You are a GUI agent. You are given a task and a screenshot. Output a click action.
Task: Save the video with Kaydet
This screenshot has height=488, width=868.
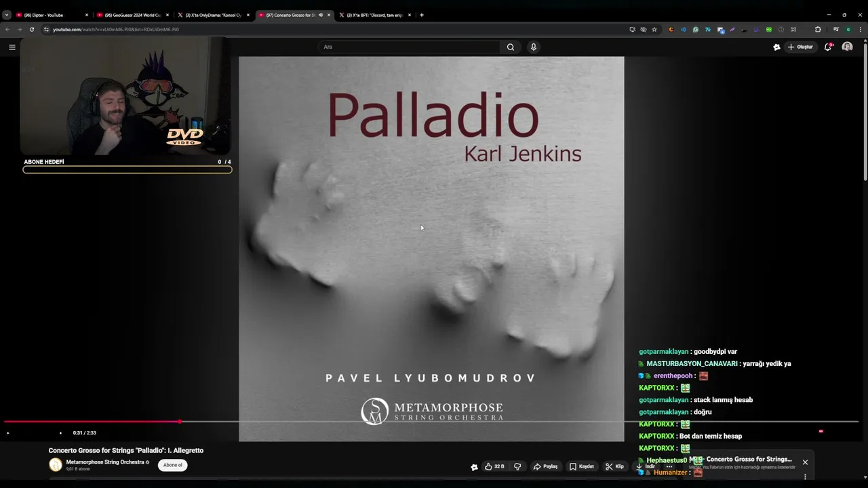point(581,466)
